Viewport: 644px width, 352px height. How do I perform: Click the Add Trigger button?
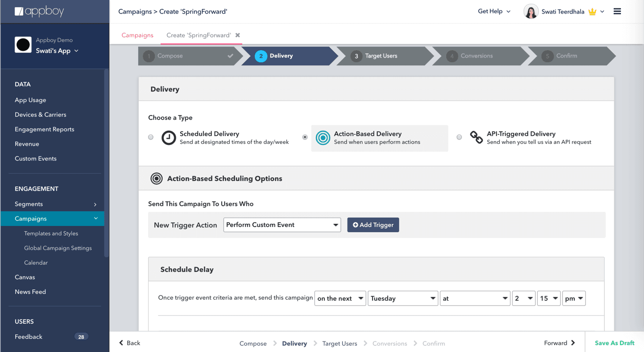[x=373, y=225]
